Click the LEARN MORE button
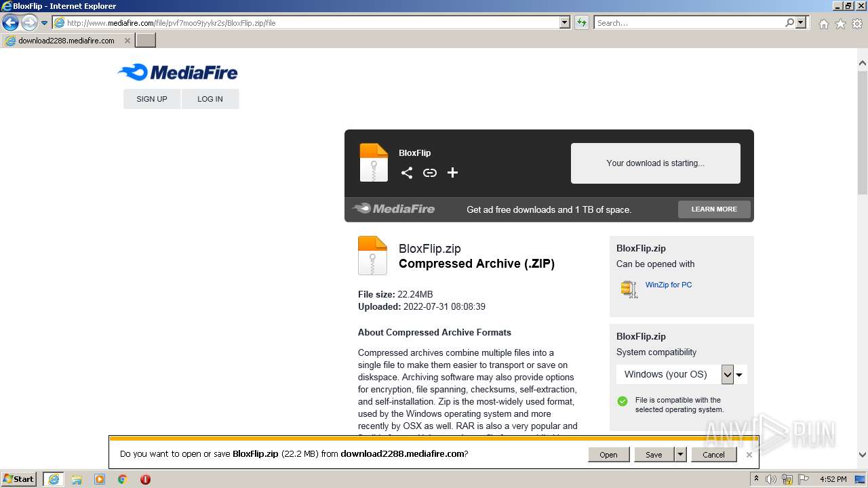 pos(714,209)
